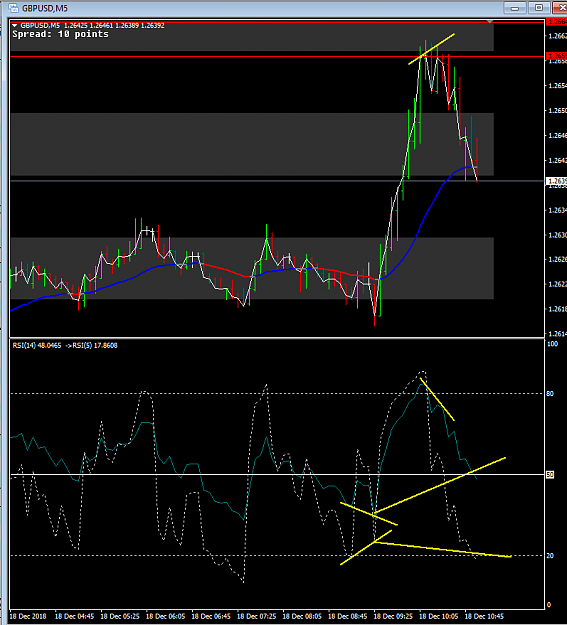Click the RSI scale value 20
Screen dimensions: 567x625
[550, 556]
